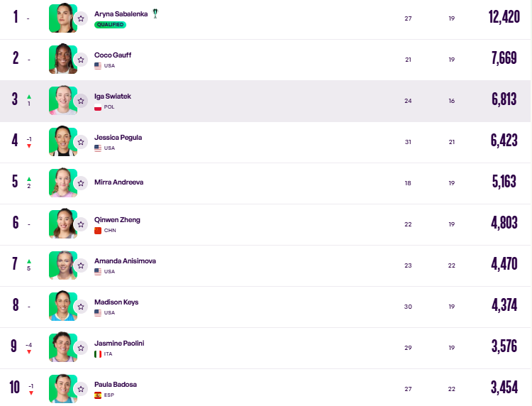This screenshot has height=406, width=532.
Task: Click Iga Swiatek's profile photo
Action: (x=63, y=101)
